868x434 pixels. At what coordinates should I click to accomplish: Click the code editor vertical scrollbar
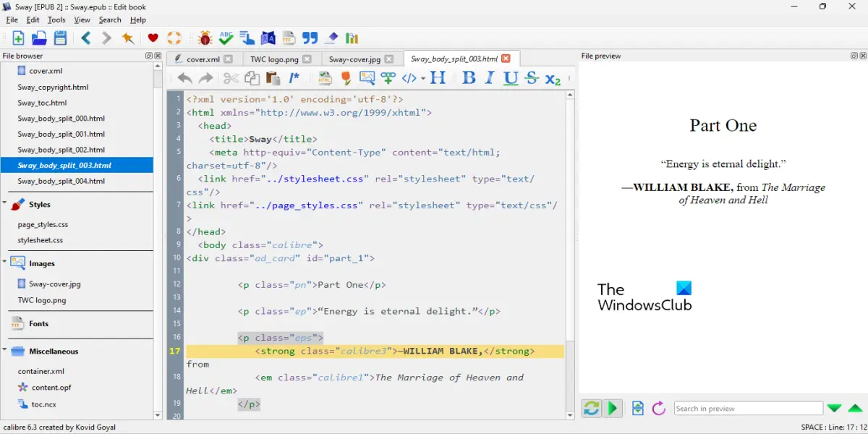pyautogui.click(x=570, y=255)
